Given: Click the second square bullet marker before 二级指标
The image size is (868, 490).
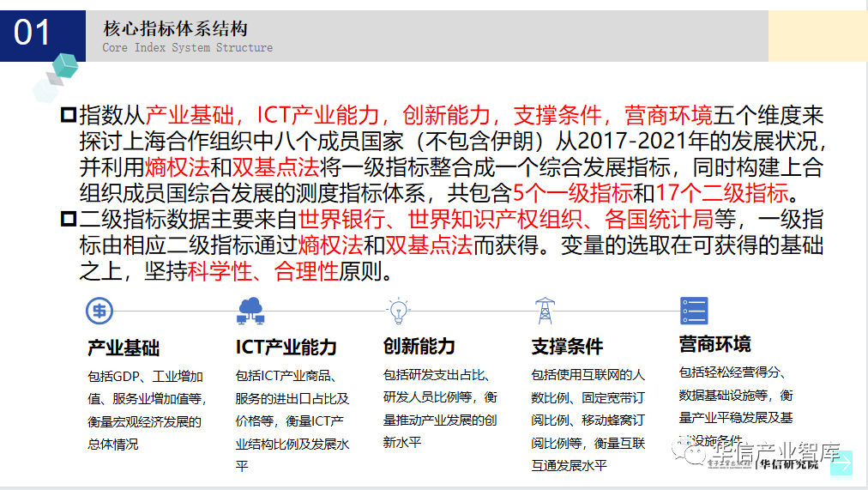Looking at the screenshot, I should pos(69,219).
